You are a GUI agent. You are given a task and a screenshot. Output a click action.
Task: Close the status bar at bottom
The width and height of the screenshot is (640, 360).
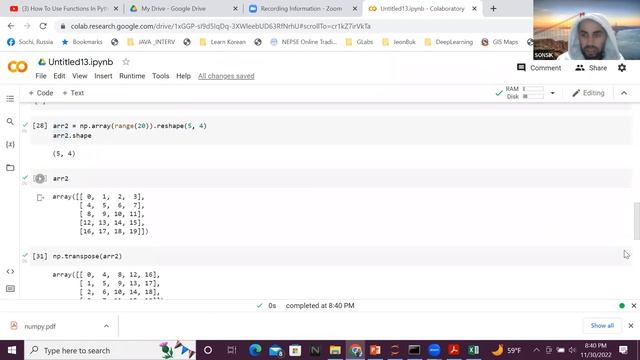click(x=633, y=306)
